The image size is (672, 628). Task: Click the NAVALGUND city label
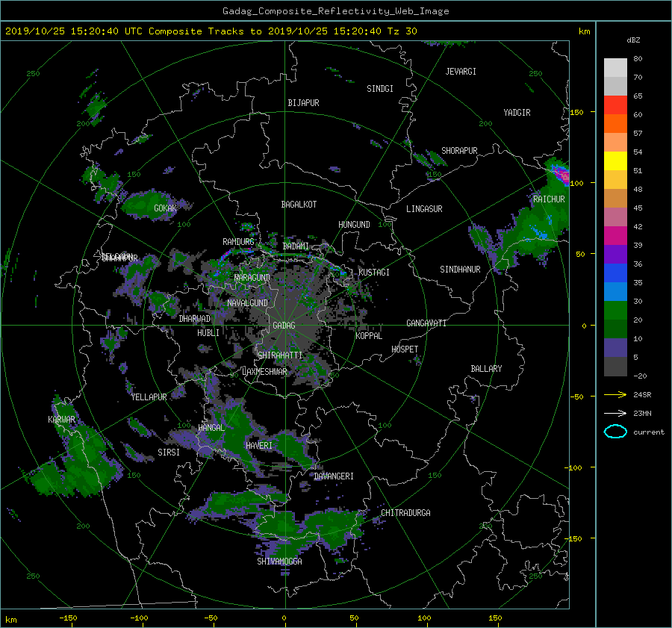point(247,302)
